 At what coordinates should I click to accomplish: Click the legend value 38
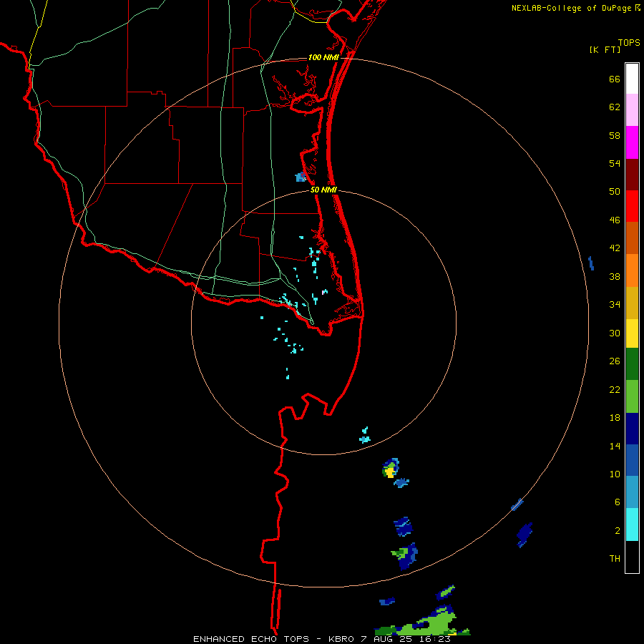[x=615, y=276]
